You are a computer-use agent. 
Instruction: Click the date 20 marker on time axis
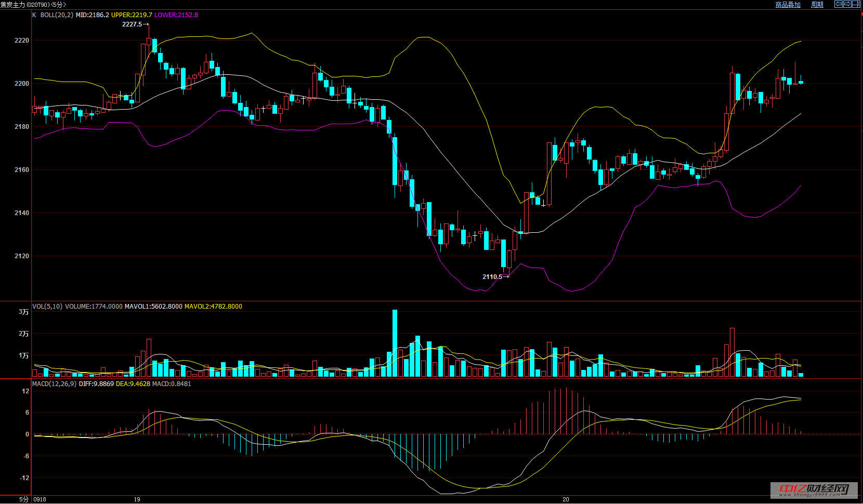coord(566,499)
